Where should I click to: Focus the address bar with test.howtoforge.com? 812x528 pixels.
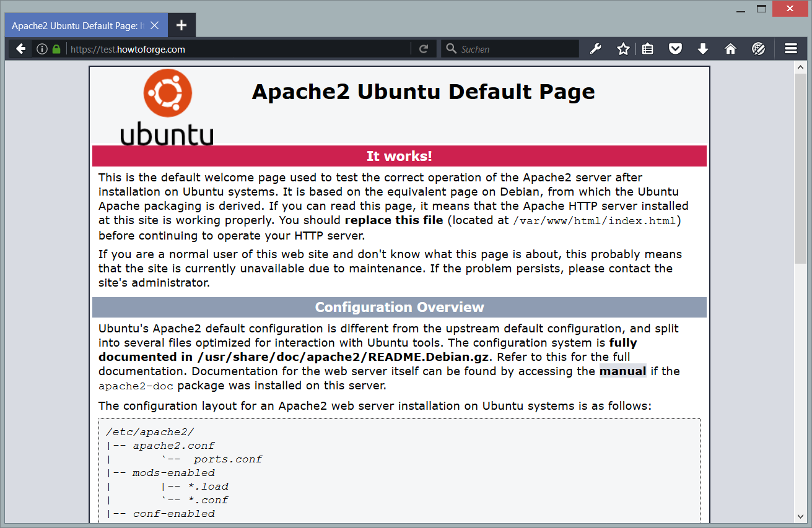pos(238,49)
